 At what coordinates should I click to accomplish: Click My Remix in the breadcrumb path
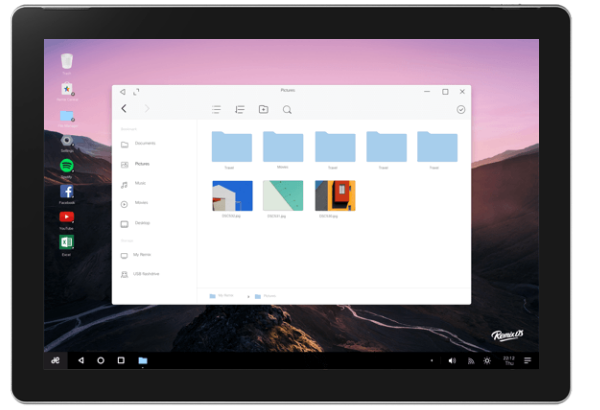tap(222, 296)
